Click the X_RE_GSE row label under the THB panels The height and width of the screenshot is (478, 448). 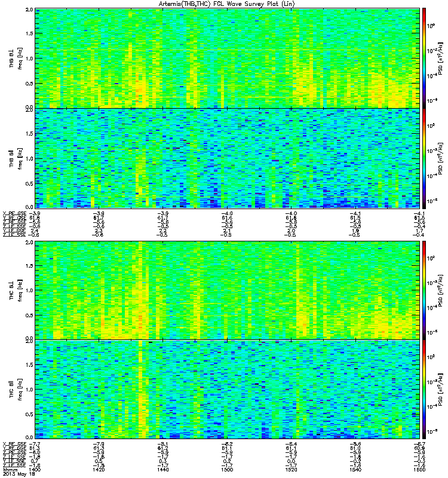pyautogui.click(x=14, y=213)
